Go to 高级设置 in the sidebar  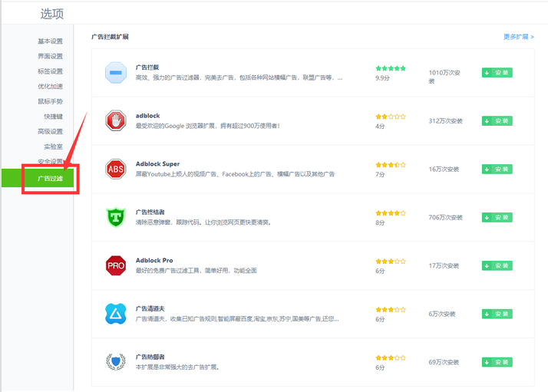pos(51,131)
